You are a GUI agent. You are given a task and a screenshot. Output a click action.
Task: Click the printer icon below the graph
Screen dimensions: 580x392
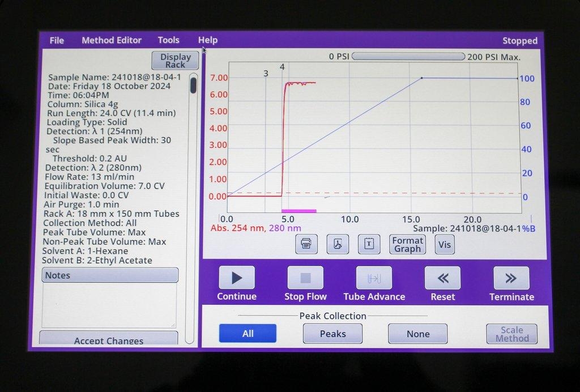coord(306,244)
